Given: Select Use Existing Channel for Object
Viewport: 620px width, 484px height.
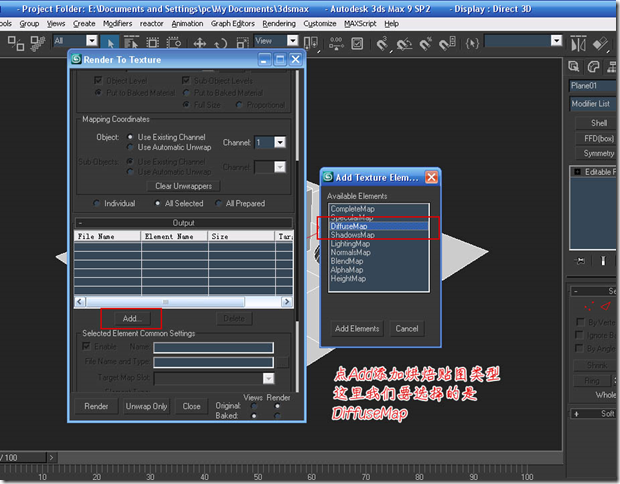Looking at the screenshot, I should 130,137.
